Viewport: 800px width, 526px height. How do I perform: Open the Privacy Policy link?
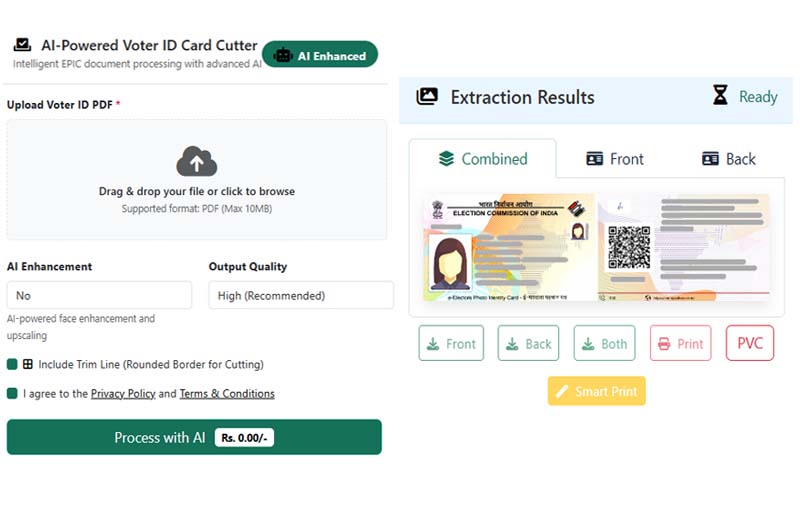pos(123,393)
